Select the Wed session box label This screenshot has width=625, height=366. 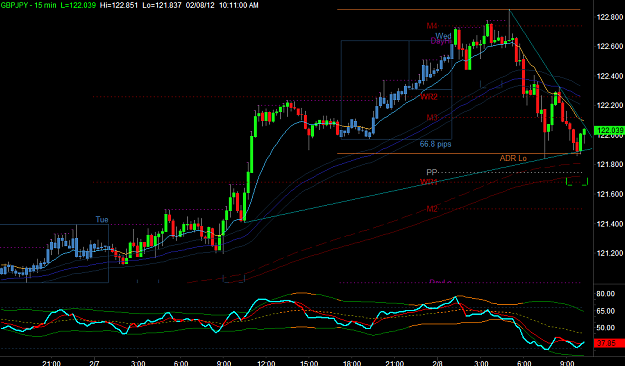click(443, 36)
